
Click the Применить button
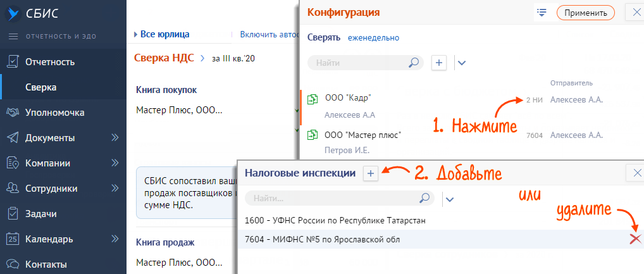[x=586, y=13]
